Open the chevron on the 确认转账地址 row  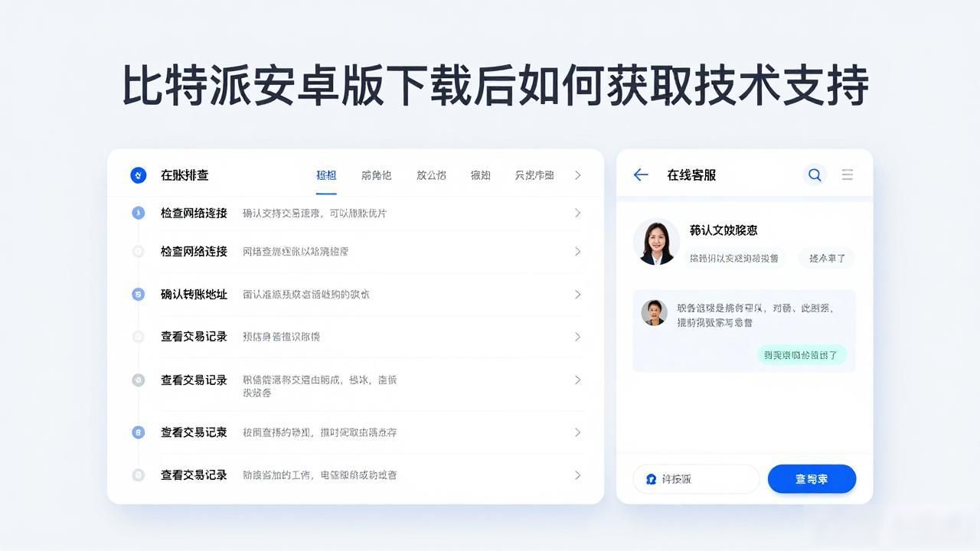[578, 295]
